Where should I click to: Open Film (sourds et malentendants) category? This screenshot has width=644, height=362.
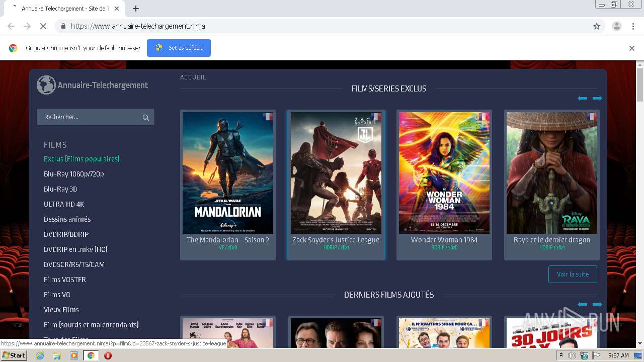coord(91,325)
